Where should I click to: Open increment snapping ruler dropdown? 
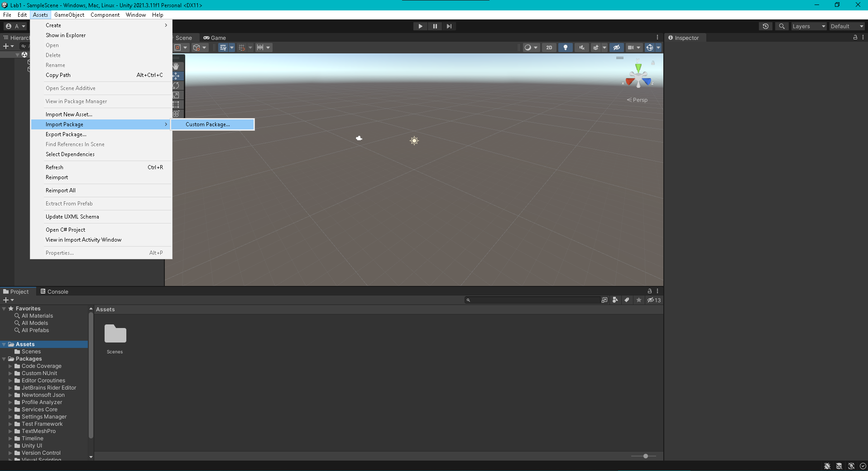point(264,48)
